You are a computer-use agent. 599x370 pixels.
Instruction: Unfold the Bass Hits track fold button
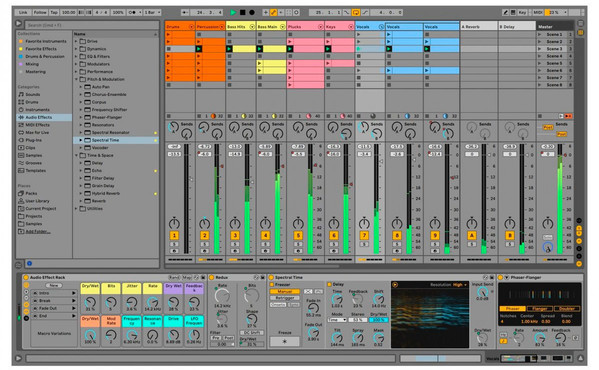[x=252, y=27]
